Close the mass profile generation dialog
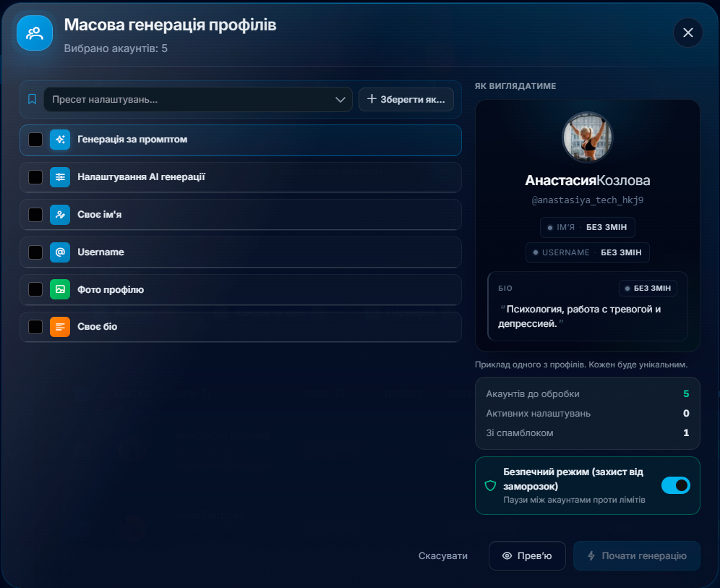 click(687, 33)
